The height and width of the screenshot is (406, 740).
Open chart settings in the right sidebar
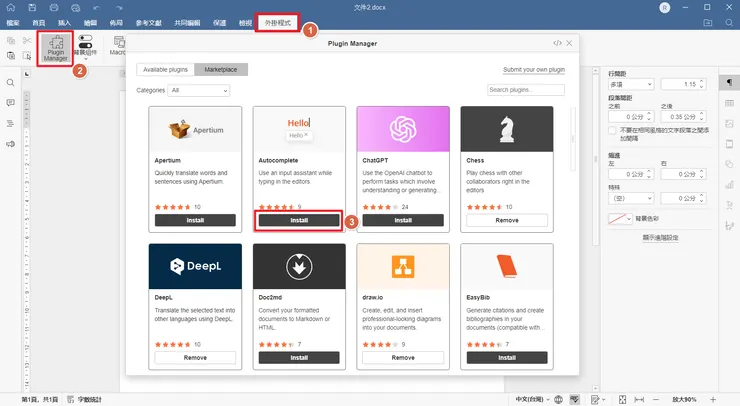coord(729,185)
